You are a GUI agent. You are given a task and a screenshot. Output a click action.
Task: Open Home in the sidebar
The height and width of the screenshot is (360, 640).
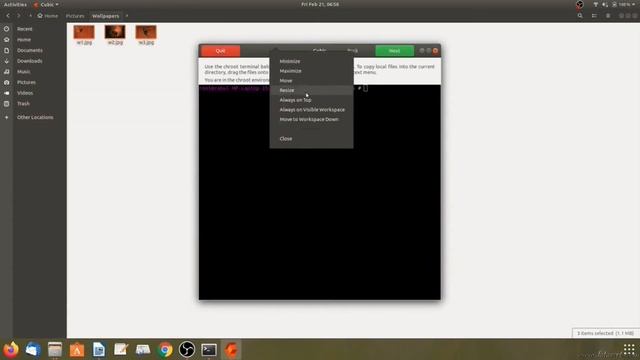pos(24,40)
